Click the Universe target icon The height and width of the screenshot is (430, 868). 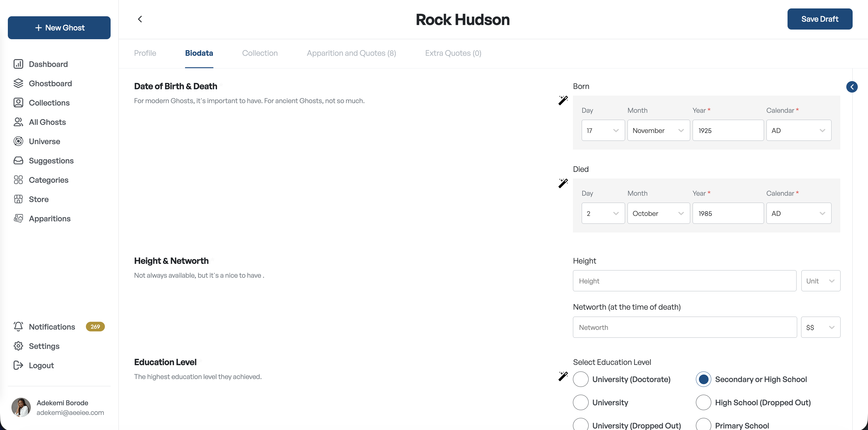tap(18, 141)
